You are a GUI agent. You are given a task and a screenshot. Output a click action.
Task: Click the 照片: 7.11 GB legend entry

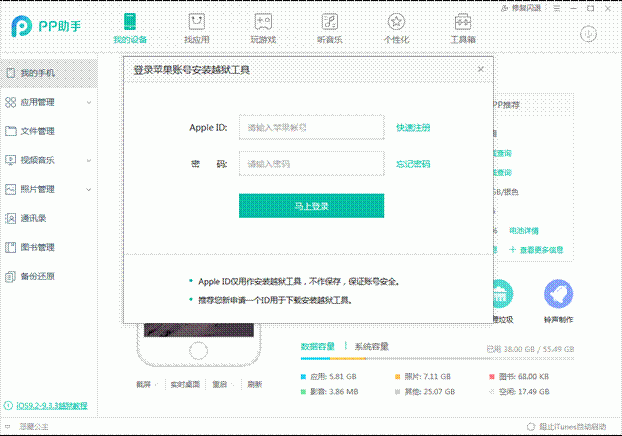[423, 376]
